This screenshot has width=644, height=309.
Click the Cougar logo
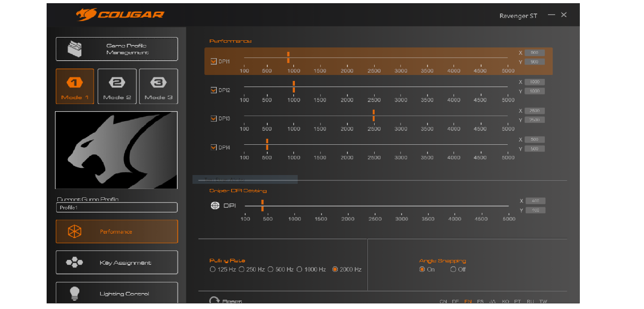pyautogui.click(x=120, y=15)
